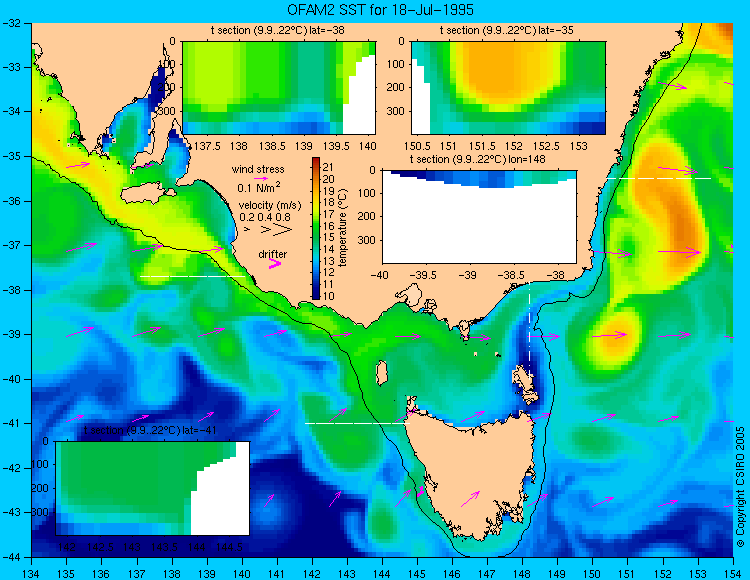The width and height of the screenshot is (750, 580).
Task: Open the lat=-38 temperature section inset plot
Action: click(x=279, y=88)
